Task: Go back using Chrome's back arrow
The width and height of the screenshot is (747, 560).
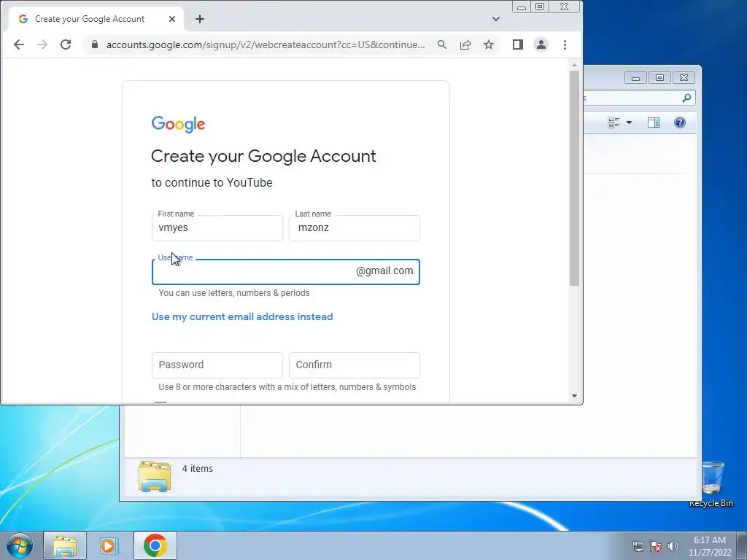Action: pyautogui.click(x=18, y=44)
